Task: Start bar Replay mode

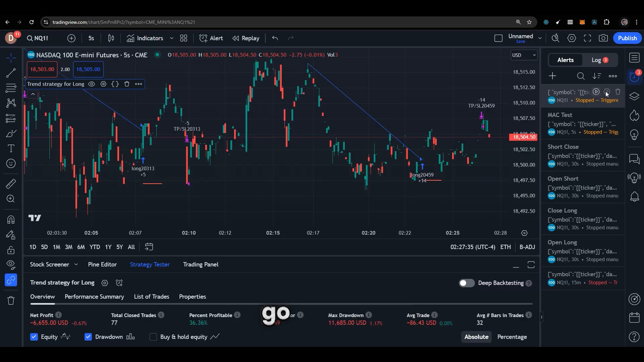Action: (x=246, y=38)
